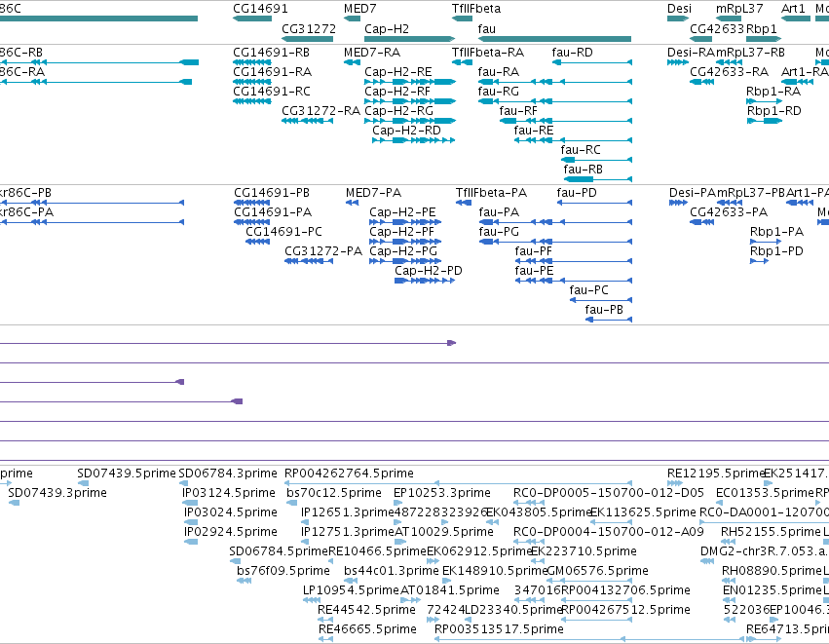Select transcript fau-RF

coord(518,111)
